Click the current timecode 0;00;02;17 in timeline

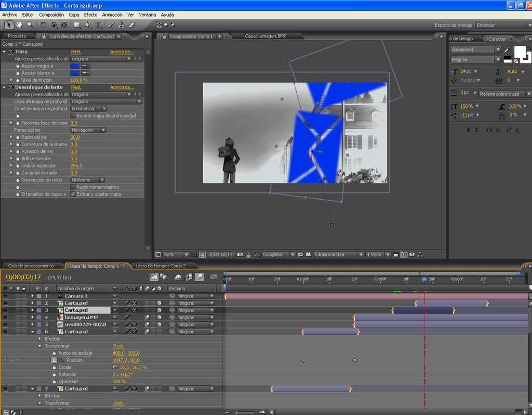[23, 277]
